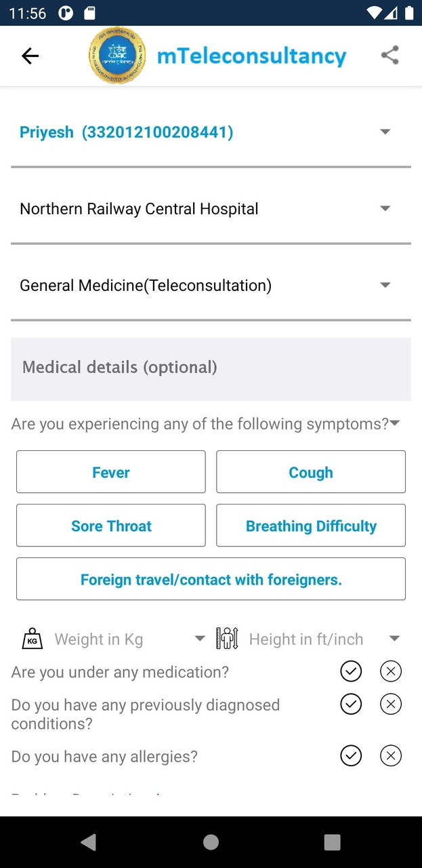Tap the weight scale KG icon
422x868 pixels.
32,639
